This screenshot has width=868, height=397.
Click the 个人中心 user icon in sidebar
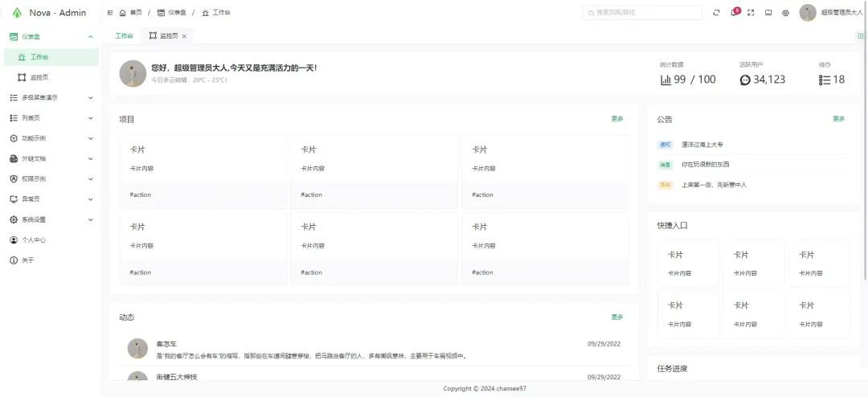(14, 240)
